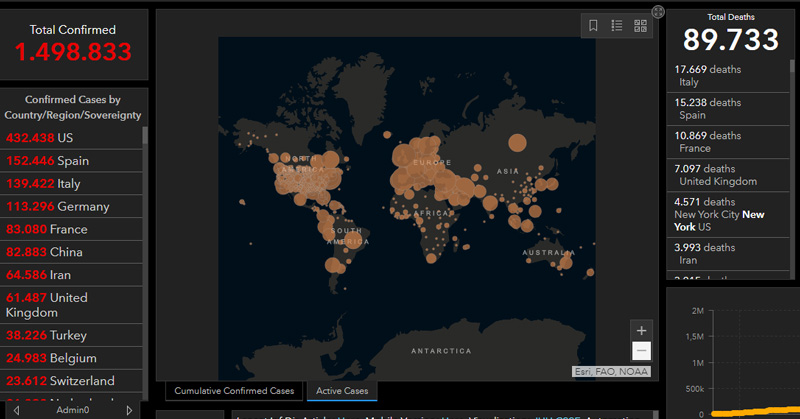Select Spain in the confirmed cases list

pos(72,161)
